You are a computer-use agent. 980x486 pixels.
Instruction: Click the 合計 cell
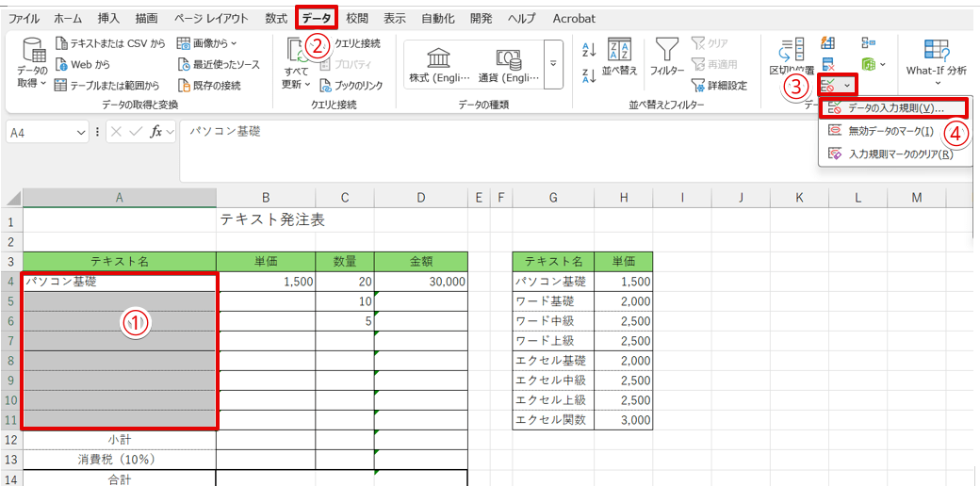[x=120, y=479]
